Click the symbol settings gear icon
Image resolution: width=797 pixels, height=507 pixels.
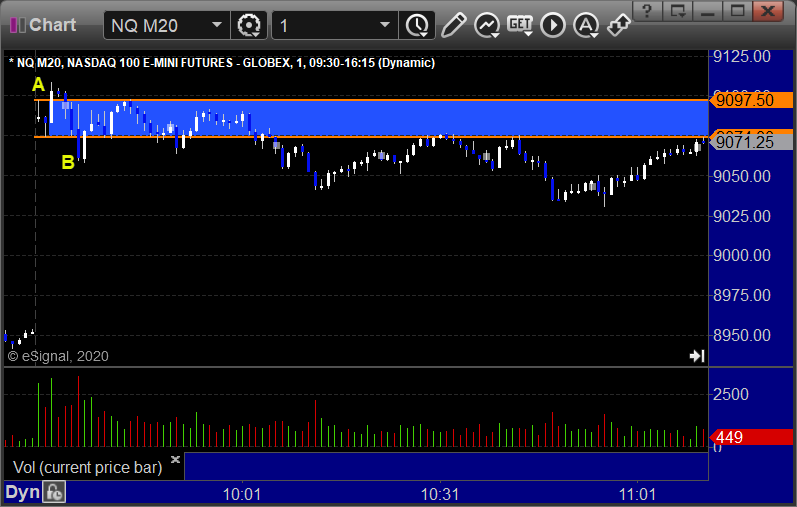tap(249, 25)
